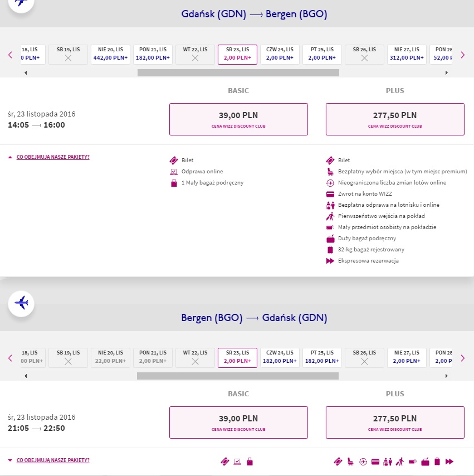Choose return BASIC fare 39,00 PLN
Image resolution: width=474 pixels, height=476 pixels.
[x=238, y=422]
